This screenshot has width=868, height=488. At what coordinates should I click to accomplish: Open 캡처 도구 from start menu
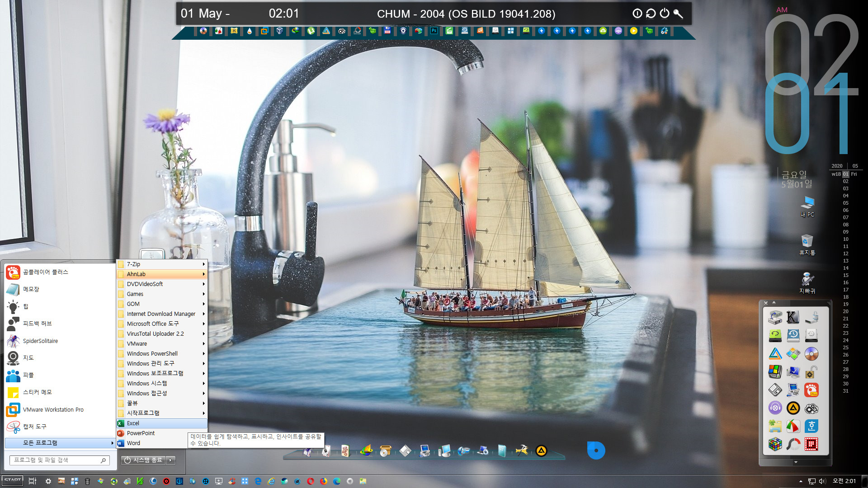[x=60, y=427]
